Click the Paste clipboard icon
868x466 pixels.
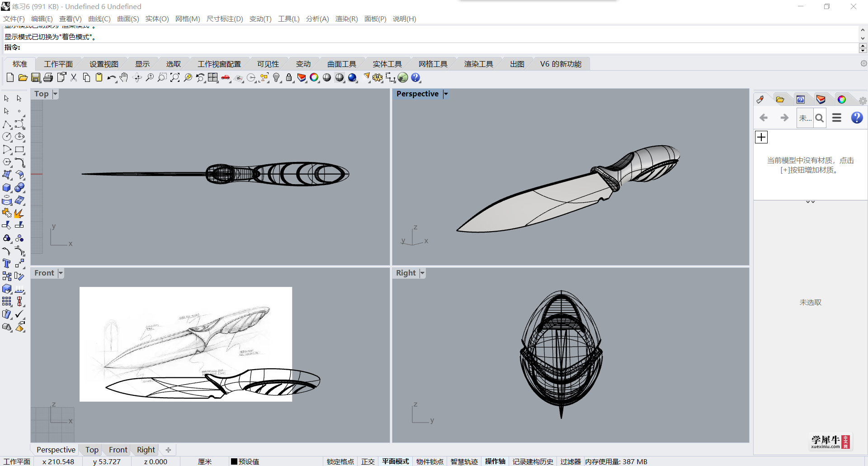coord(99,78)
